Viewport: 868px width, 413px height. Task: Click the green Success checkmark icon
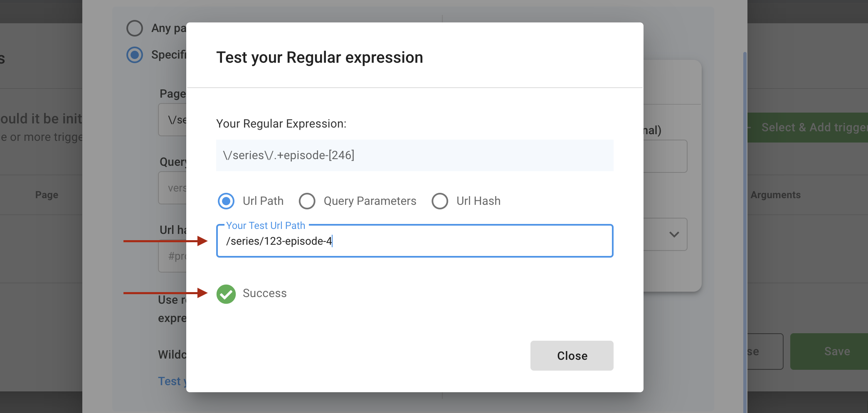point(226,294)
